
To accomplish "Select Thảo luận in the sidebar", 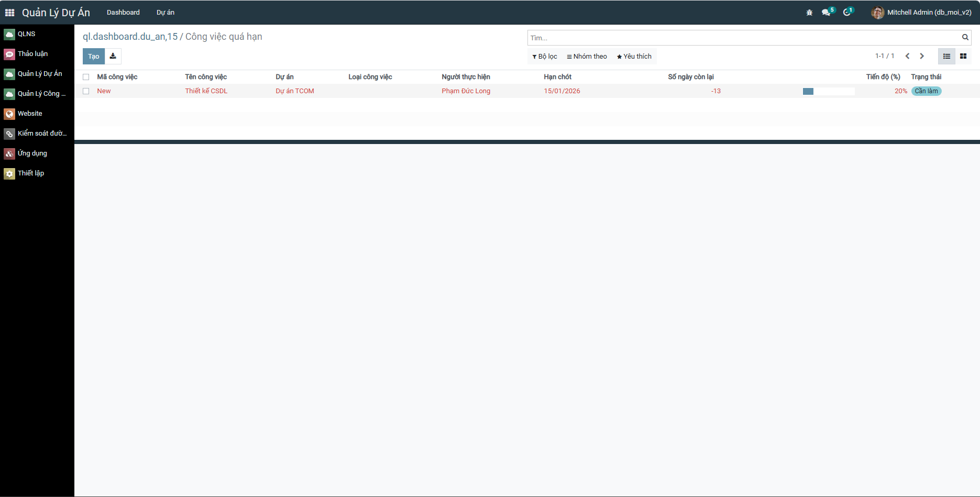I will (x=32, y=54).
